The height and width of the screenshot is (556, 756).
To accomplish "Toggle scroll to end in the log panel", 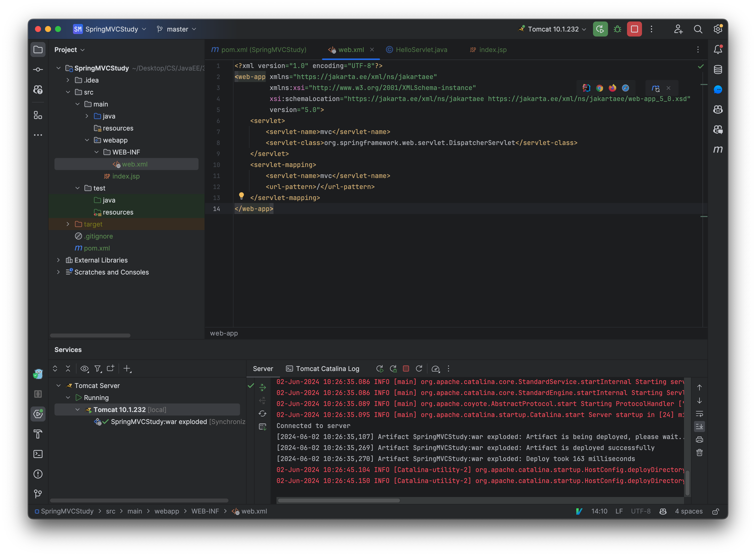I will 699,426.
